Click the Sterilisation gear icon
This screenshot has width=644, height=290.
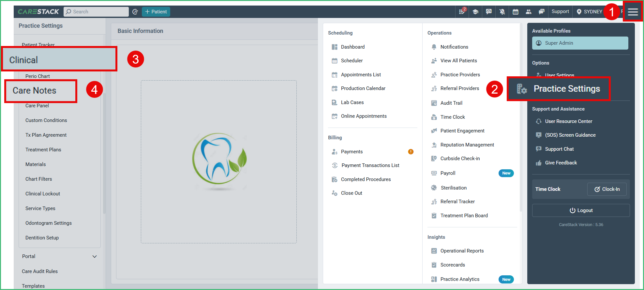click(x=434, y=188)
